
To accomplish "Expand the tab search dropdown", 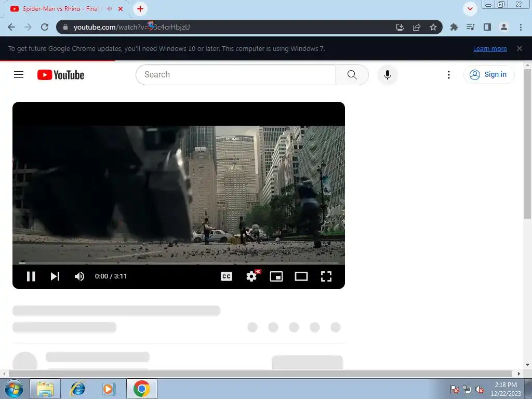I will click(470, 9).
